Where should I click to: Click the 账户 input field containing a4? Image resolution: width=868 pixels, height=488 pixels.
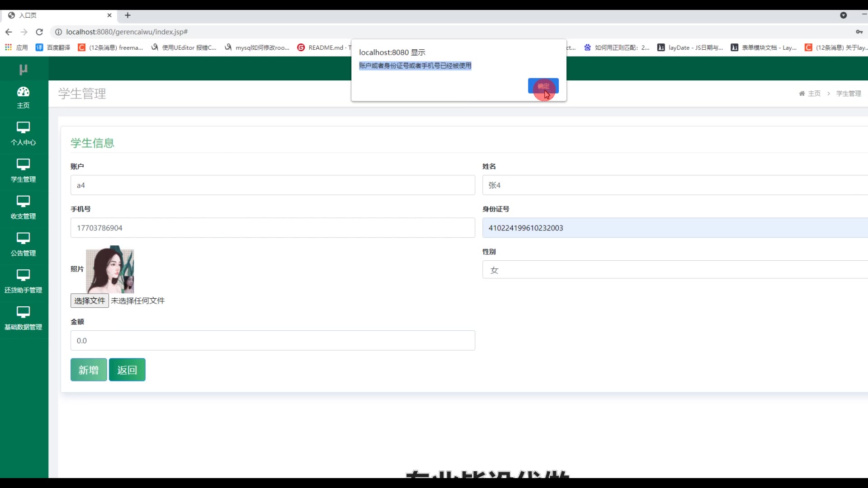click(x=273, y=185)
